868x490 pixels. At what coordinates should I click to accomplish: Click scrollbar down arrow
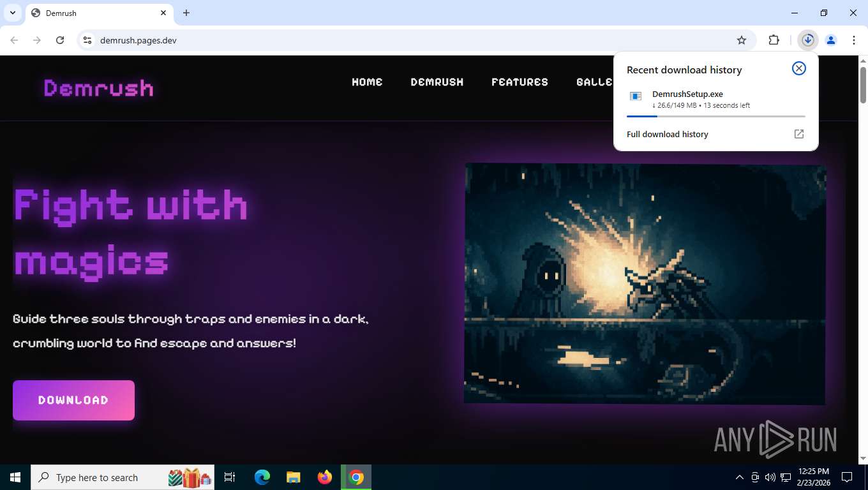coord(863,458)
